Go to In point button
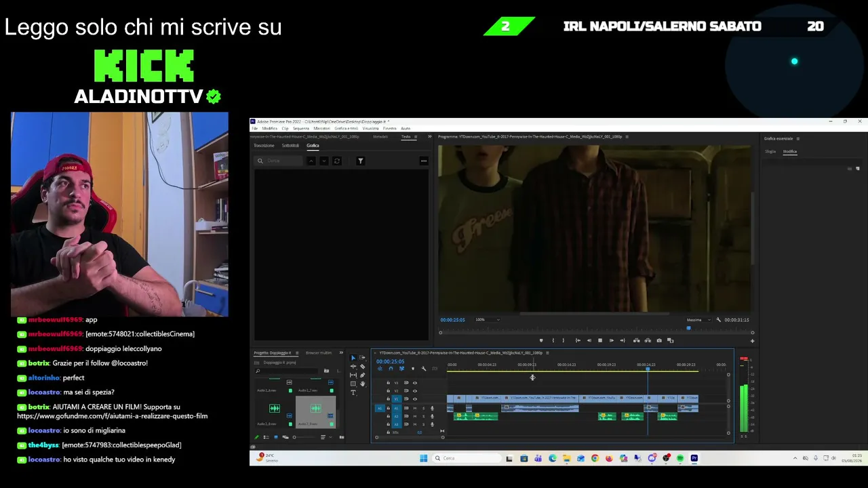This screenshot has width=868, height=488. [x=577, y=340]
